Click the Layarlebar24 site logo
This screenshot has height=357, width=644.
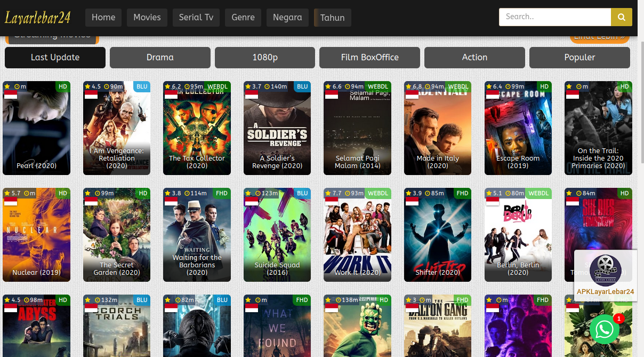37,18
